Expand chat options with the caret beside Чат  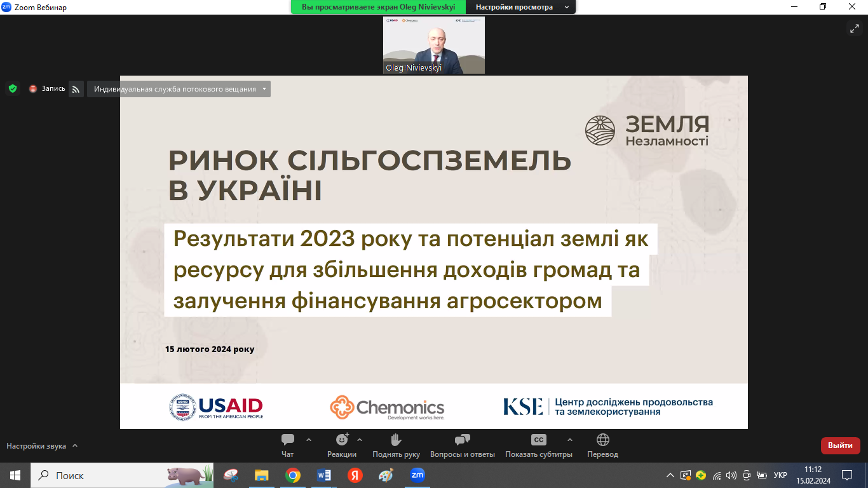click(309, 440)
